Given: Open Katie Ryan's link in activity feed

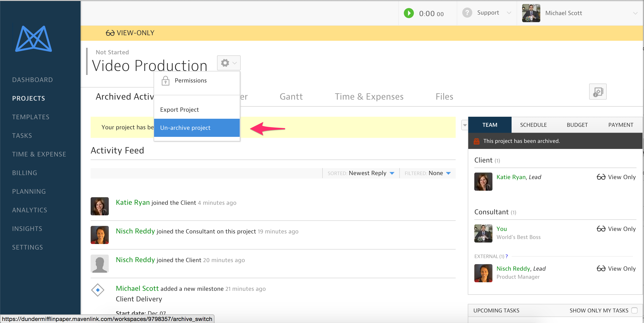Looking at the screenshot, I should (133, 203).
